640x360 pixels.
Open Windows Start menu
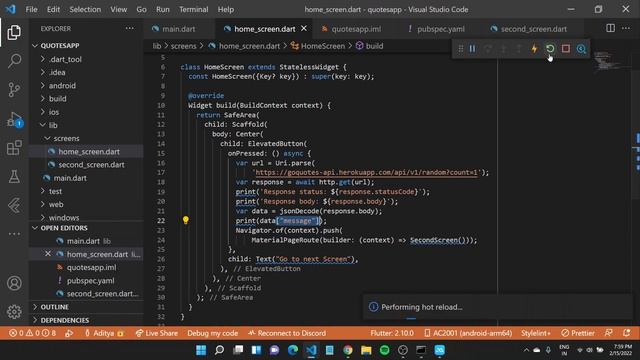point(201,350)
